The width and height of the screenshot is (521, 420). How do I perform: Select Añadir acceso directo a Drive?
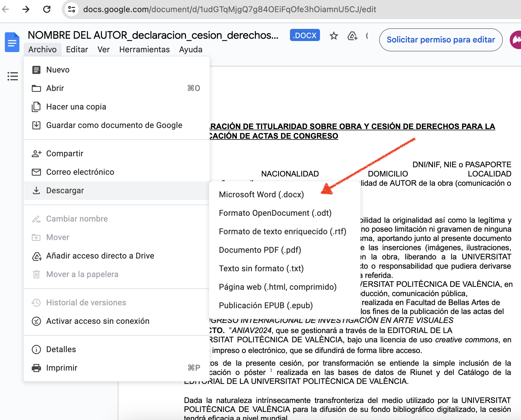tap(117, 256)
